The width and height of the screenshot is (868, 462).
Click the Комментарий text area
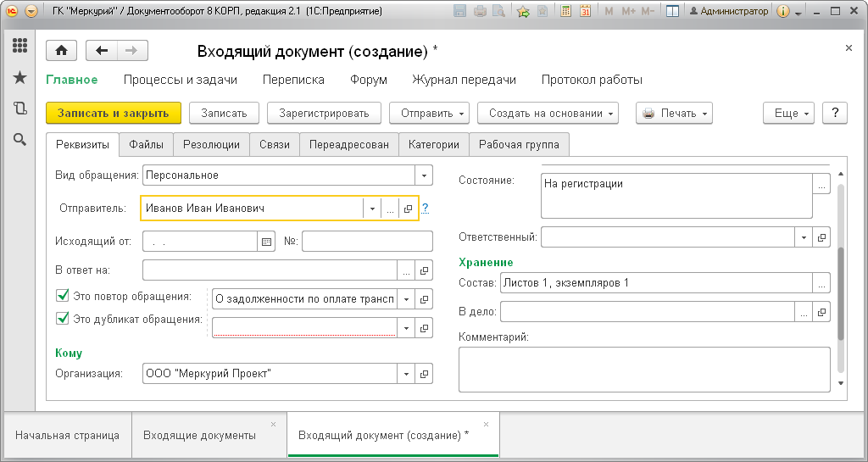tap(644, 369)
